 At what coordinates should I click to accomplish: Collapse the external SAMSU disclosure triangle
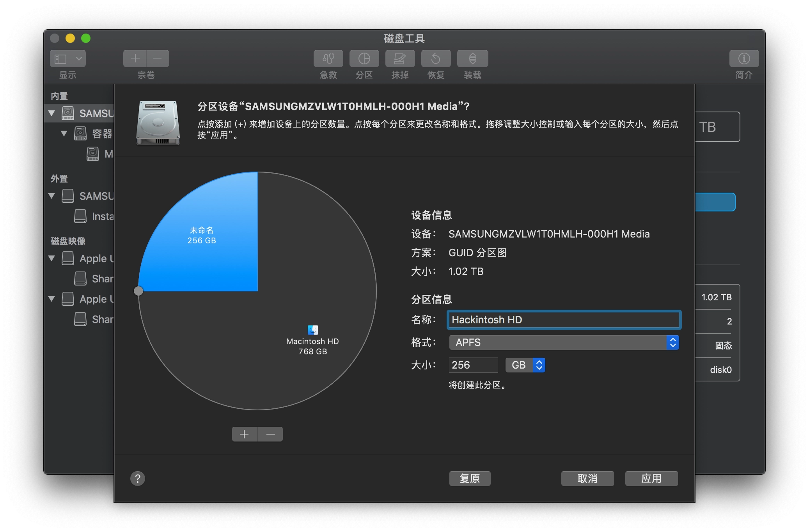[x=51, y=196]
